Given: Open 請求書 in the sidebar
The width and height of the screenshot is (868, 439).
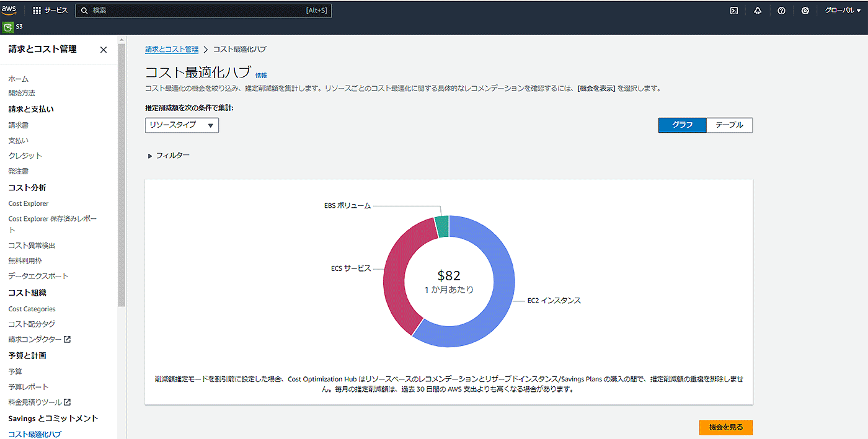Looking at the screenshot, I should pyautogui.click(x=18, y=125).
